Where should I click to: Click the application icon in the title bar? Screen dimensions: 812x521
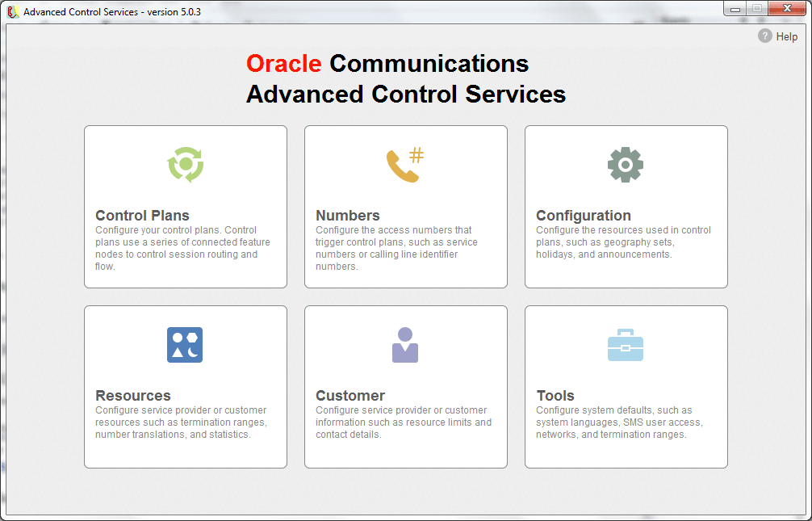(13, 11)
